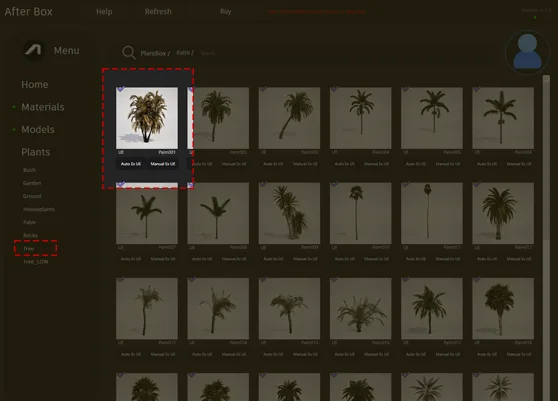
Task: Select the Palm006 thumbnail
Action: 503,118
